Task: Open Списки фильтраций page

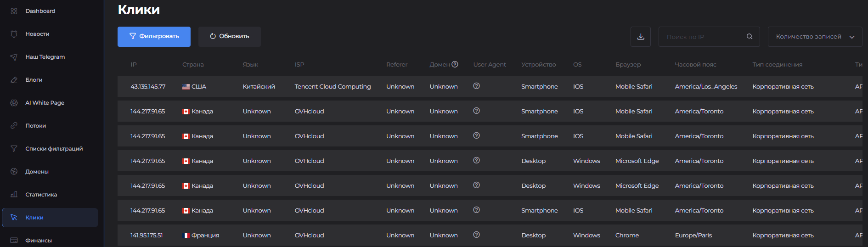Action: [x=54, y=149]
